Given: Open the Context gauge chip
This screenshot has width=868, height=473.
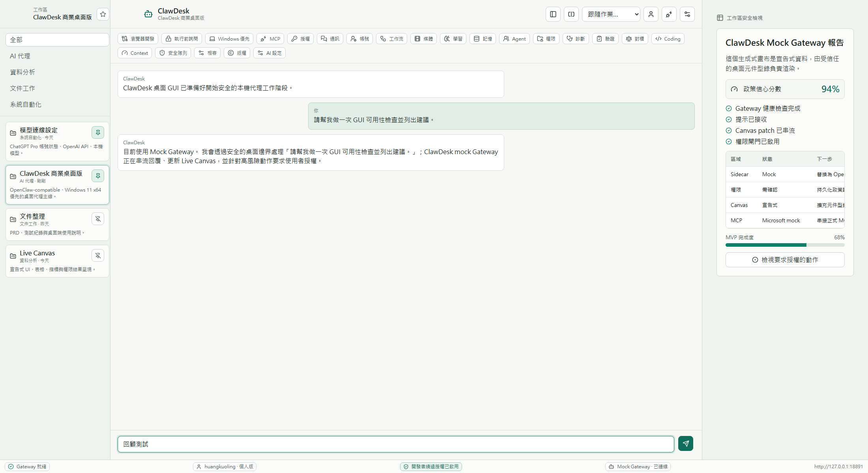Looking at the screenshot, I should click(135, 53).
